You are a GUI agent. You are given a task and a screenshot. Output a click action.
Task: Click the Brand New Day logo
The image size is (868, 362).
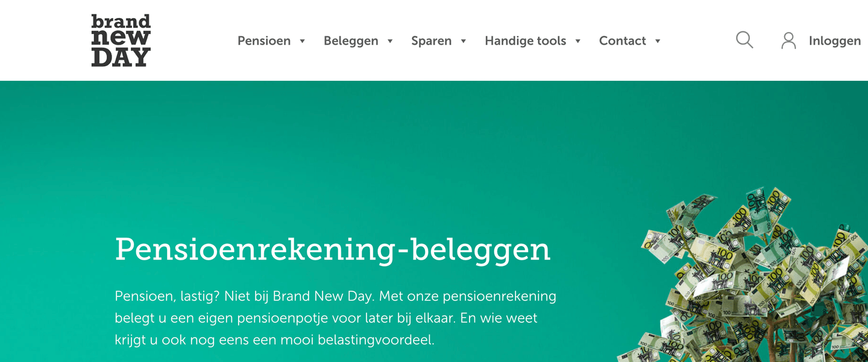click(120, 40)
